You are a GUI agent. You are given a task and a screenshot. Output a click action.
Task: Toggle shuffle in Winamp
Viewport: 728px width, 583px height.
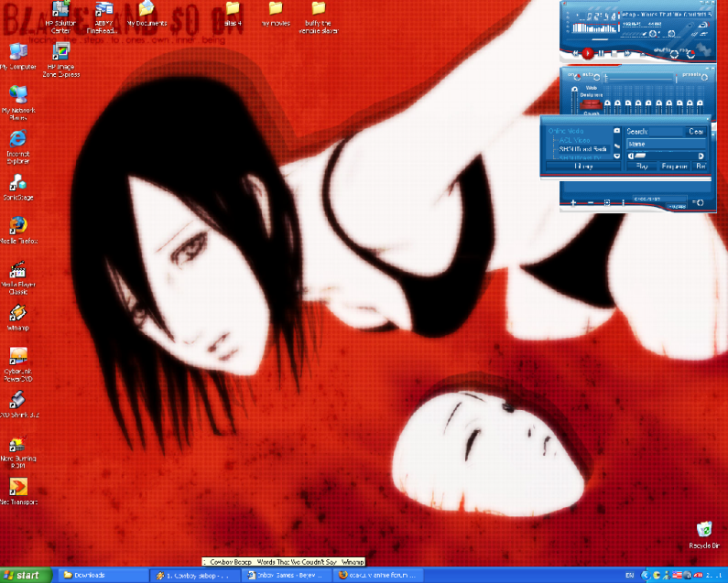[674, 54]
